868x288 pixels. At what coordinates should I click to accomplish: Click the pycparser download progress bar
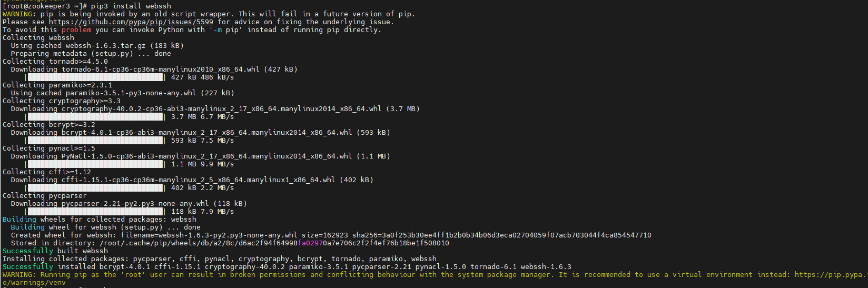95,212
